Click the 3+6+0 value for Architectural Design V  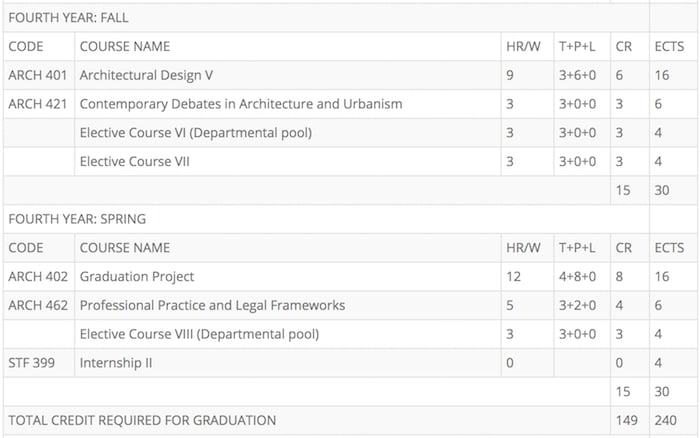pos(577,75)
